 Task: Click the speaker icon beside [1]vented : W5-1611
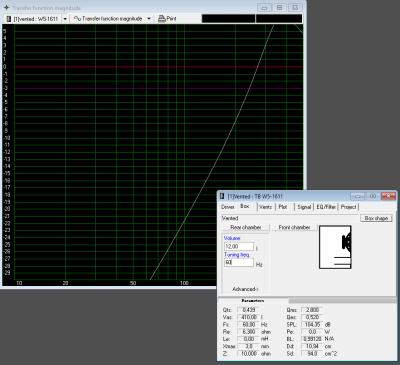pyautogui.click(x=9, y=19)
